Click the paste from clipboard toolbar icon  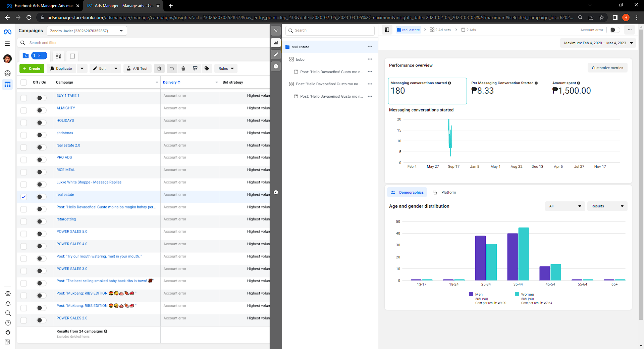159,68
